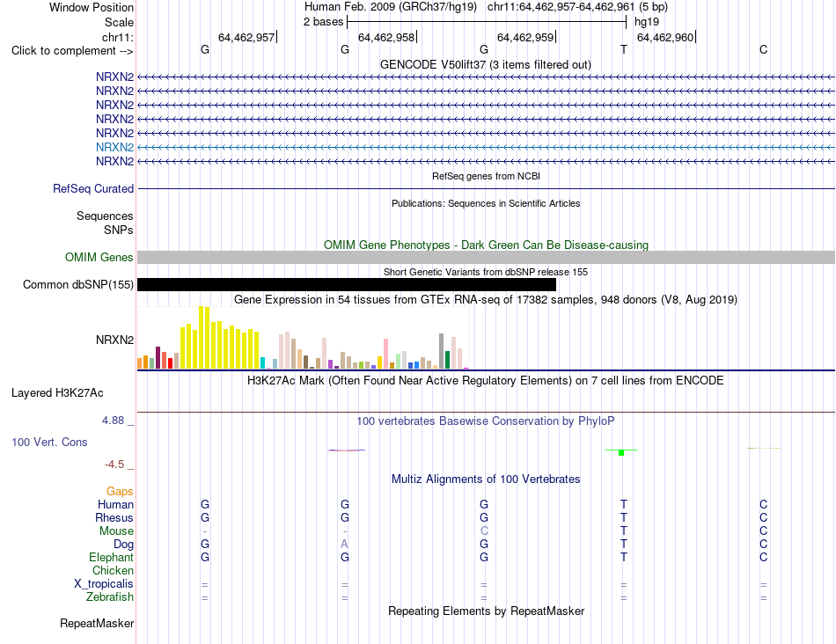Open the 'RefSeq Curated' track label

pos(93,189)
